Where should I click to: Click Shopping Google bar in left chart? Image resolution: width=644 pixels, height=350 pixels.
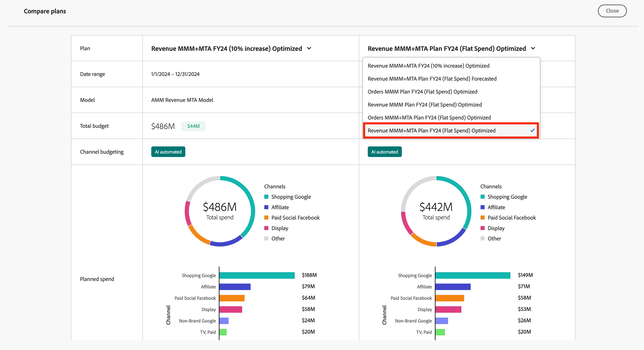[x=257, y=275]
